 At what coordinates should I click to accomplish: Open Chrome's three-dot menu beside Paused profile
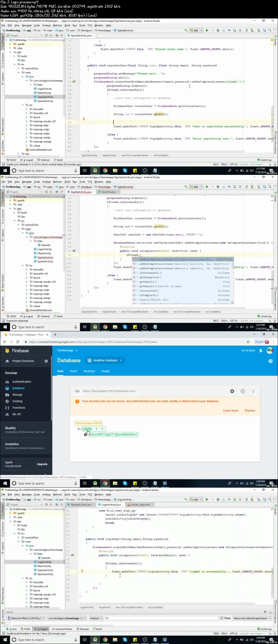coord(273,342)
